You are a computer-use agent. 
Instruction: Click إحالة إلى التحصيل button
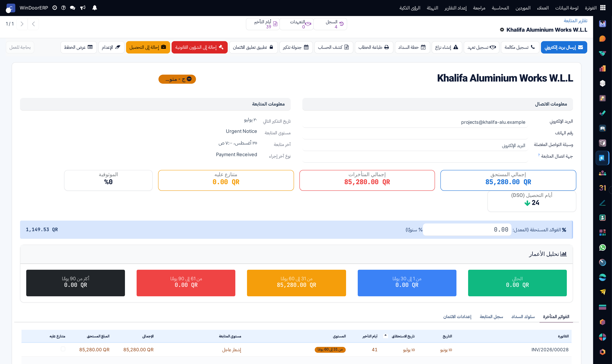(148, 47)
